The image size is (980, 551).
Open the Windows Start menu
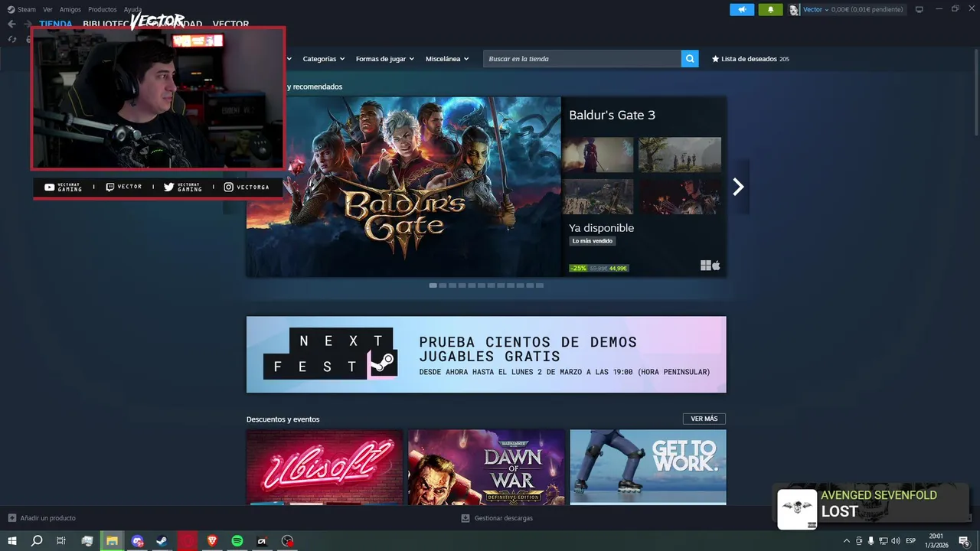click(11, 541)
